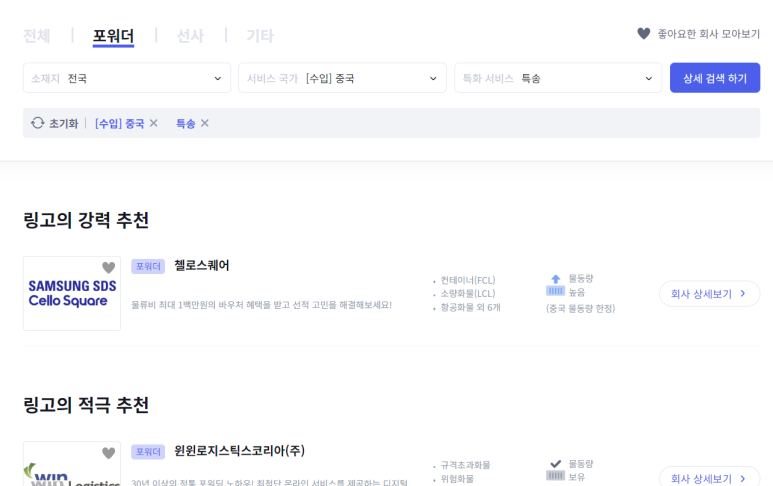Click (중국 물동량 한정) note
This screenshot has height=486, width=773.
coord(581,309)
